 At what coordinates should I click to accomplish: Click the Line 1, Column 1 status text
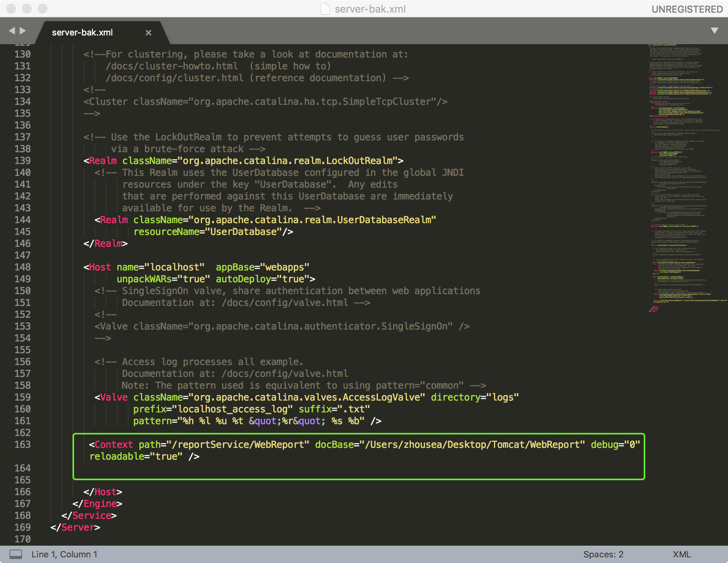coord(64,554)
